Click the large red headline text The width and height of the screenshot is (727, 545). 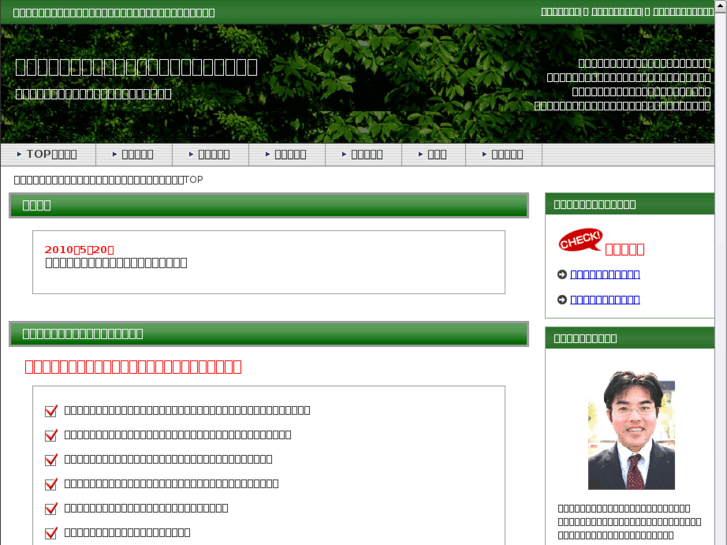[x=133, y=367]
